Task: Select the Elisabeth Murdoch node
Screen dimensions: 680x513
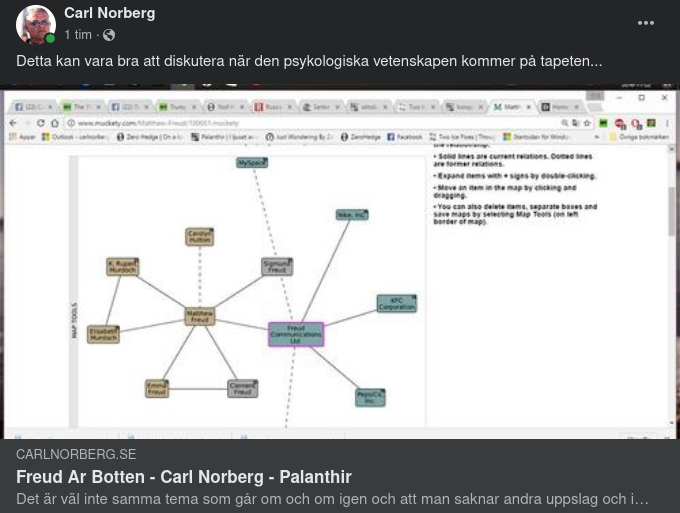Action: pos(103,335)
